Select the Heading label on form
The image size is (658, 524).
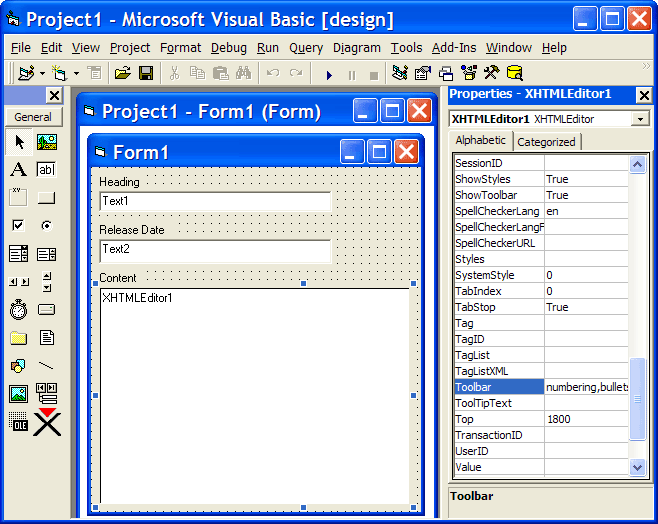coord(120,182)
